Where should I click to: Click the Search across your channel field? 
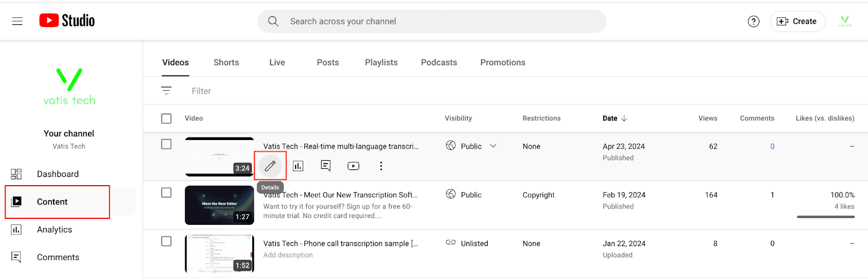coord(432,21)
